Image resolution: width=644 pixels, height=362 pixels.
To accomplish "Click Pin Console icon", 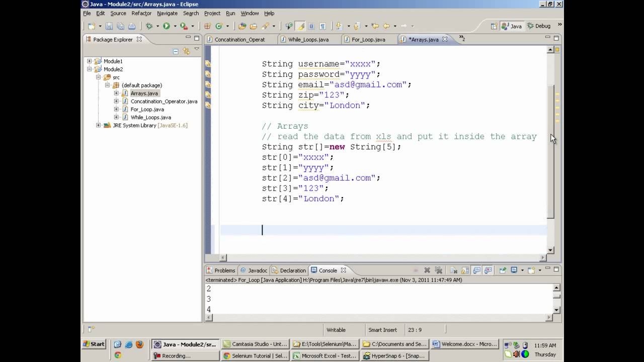I will pos(503,270).
